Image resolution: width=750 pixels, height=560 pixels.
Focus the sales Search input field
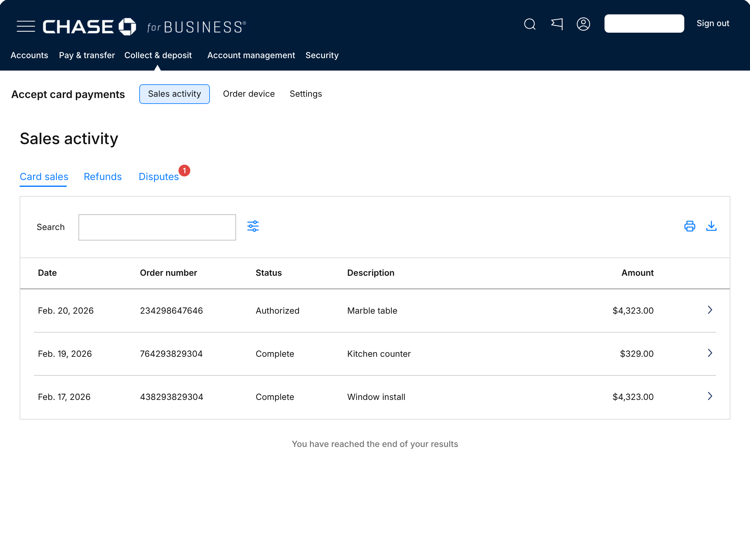point(157,227)
